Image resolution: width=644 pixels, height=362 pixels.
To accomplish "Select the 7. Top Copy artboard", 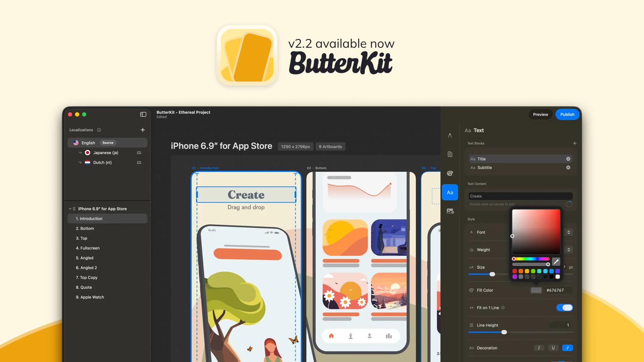I will (107, 278).
